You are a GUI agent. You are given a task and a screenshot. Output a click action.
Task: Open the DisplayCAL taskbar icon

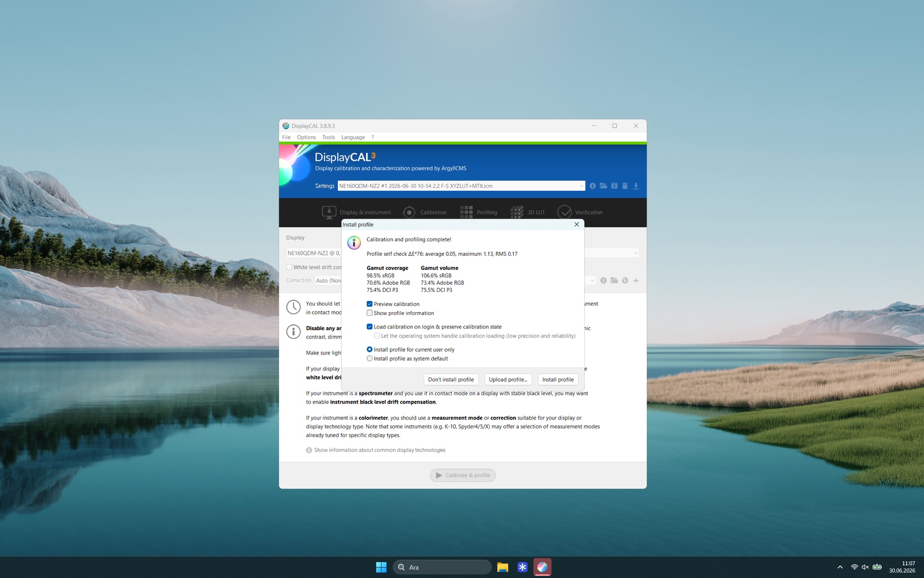pyautogui.click(x=542, y=567)
